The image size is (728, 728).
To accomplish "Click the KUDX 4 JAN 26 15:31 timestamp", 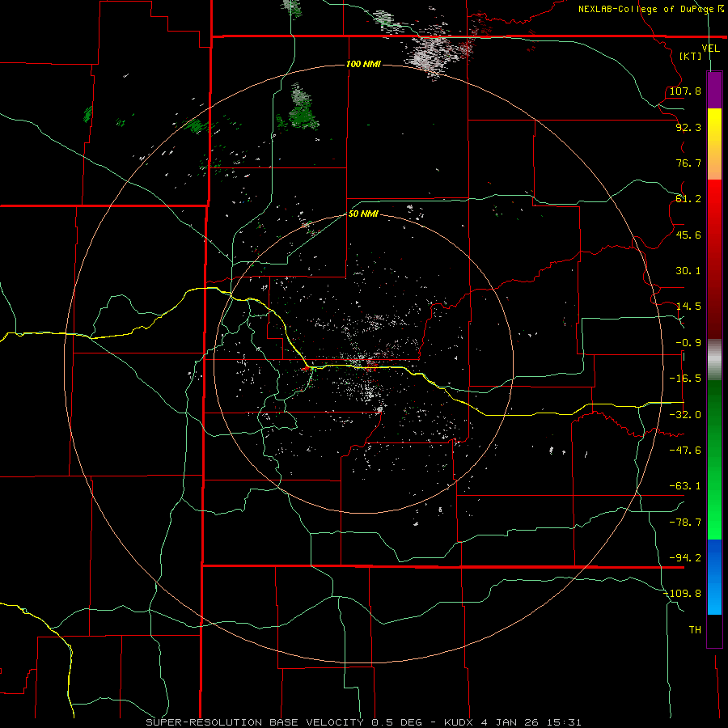I will [513, 722].
